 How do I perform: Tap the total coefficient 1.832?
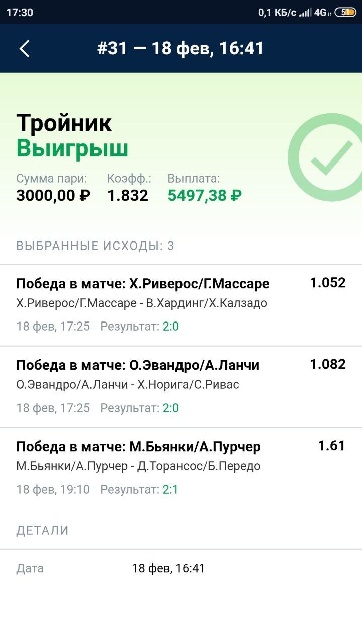click(128, 195)
